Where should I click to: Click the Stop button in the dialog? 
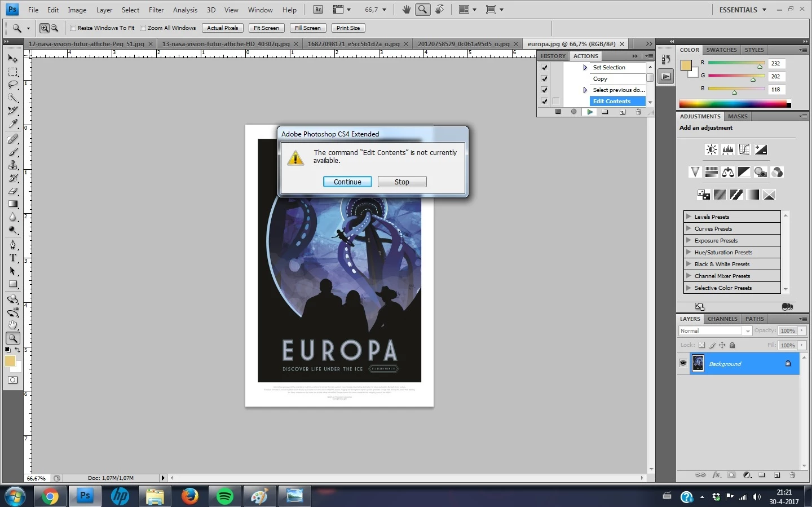[x=402, y=182]
